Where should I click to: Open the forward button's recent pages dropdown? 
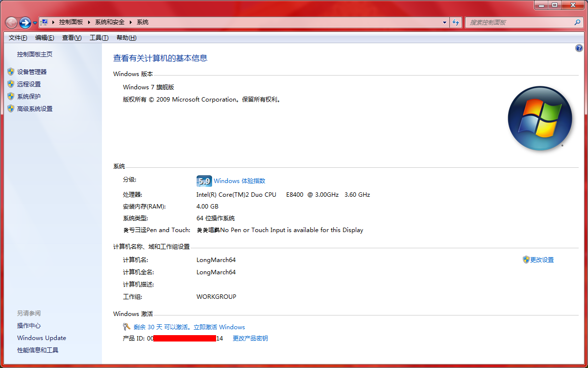click(x=34, y=22)
